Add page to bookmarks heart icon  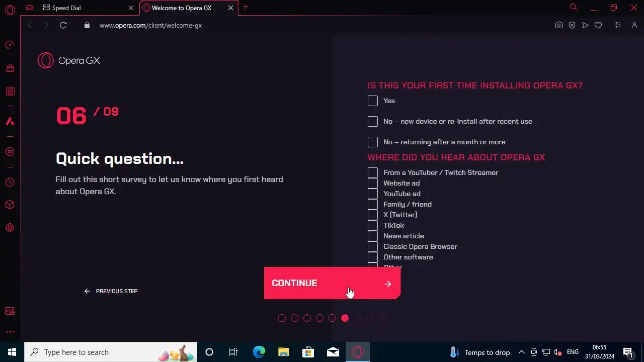(x=598, y=25)
